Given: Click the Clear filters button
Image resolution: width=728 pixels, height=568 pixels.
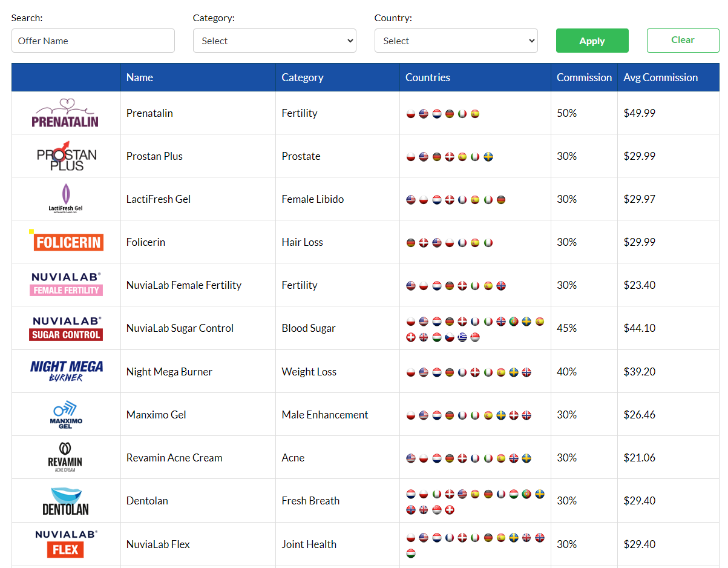Looking at the screenshot, I should click(683, 40).
